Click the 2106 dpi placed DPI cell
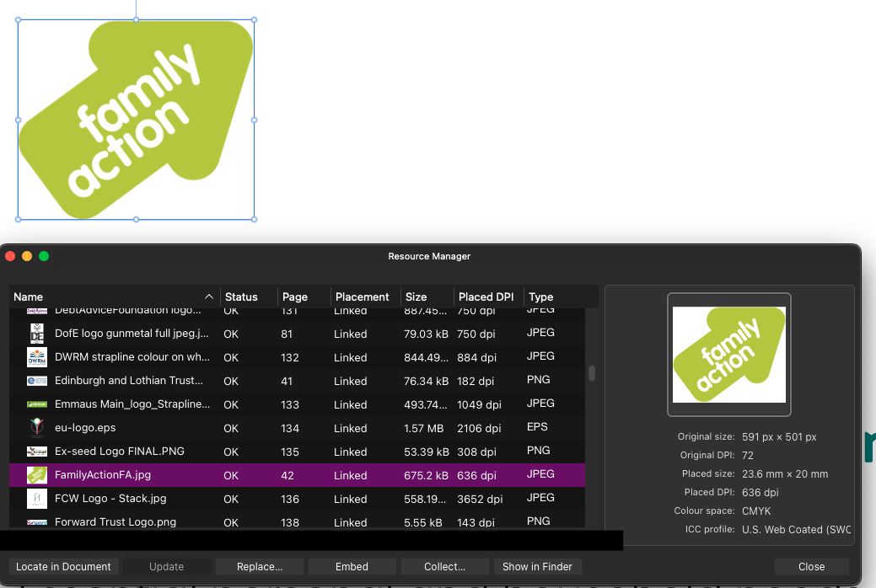This screenshot has height=588, width=876. (480, 428)
